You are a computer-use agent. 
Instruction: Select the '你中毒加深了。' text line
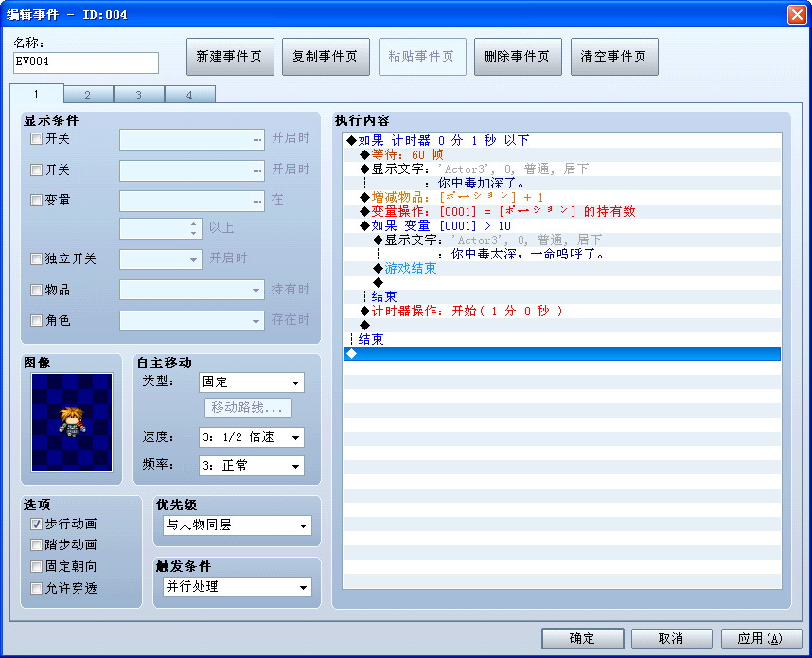pos(562,183)
